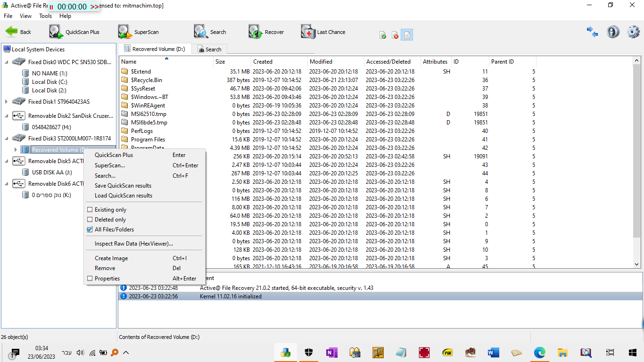
Task: Collapse Removable Disk5 tree node
Action: click(6, 161)
